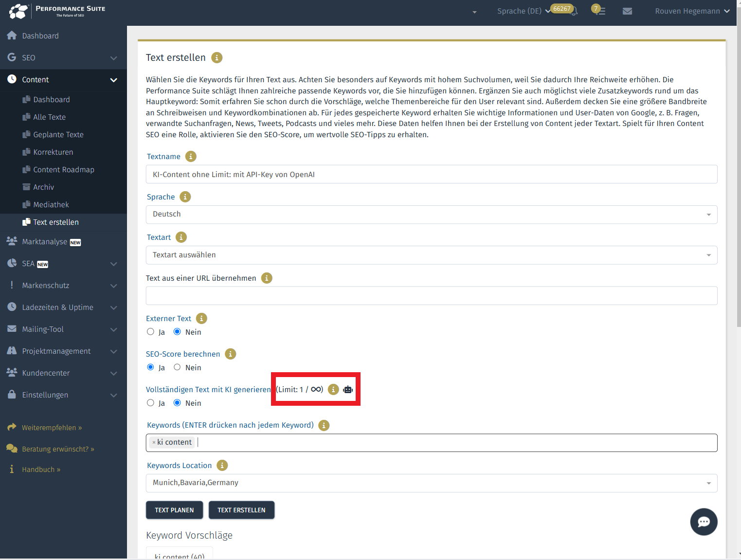741x560 pixels.
Task: Open the chat bubble support widget
Action: coord(704,522)
